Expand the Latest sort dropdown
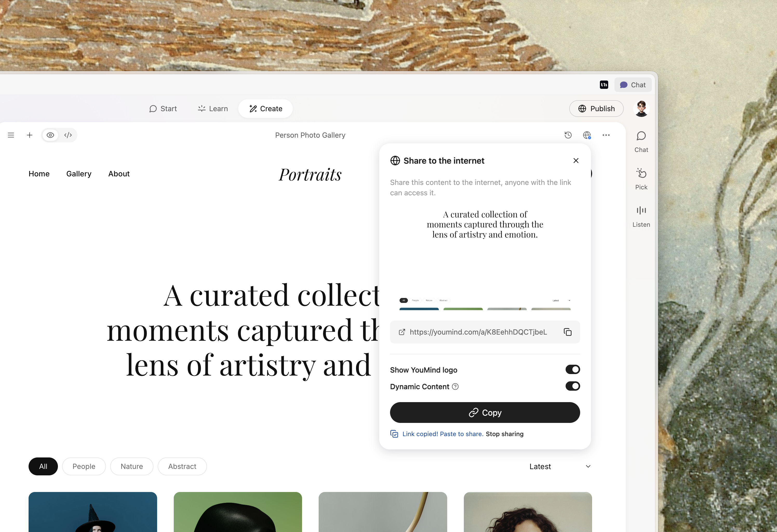This screenshot has width=777, height=532. [560, 467]
